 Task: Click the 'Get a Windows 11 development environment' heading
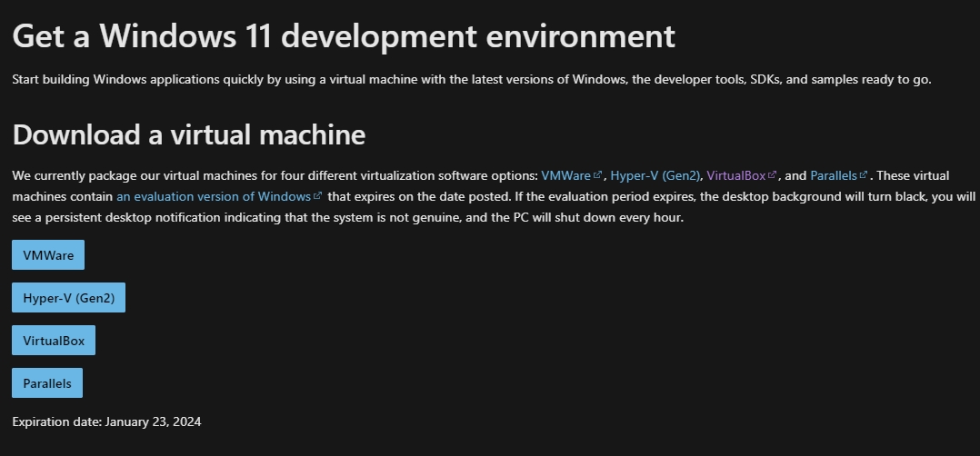344,36
